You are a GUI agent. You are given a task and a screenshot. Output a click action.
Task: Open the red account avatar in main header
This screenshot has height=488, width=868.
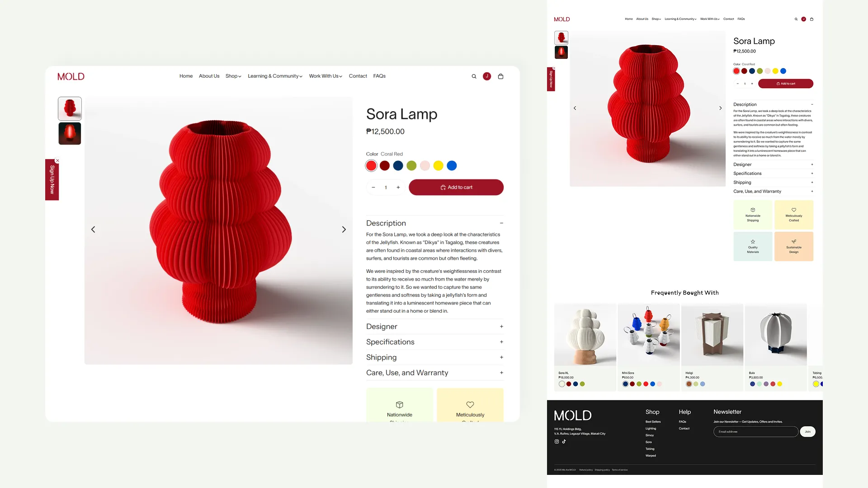(x=487, y=76)
